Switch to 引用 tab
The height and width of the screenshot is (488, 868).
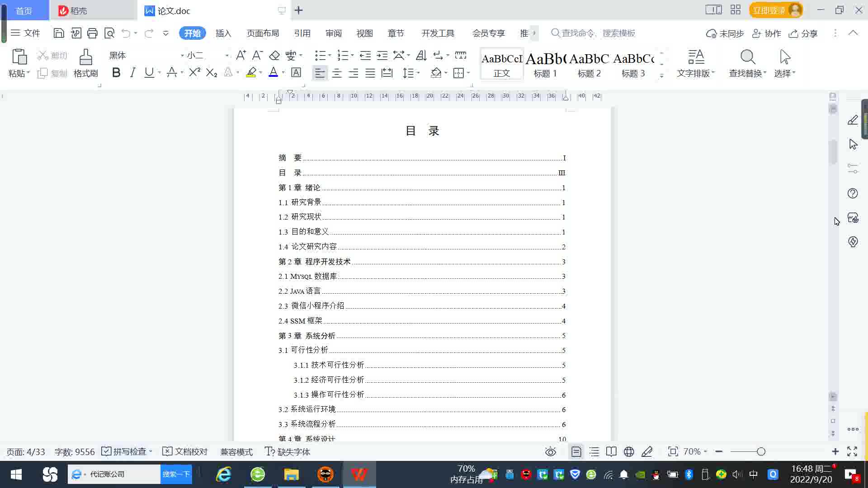pyautogui.click(x=302, y=33)
